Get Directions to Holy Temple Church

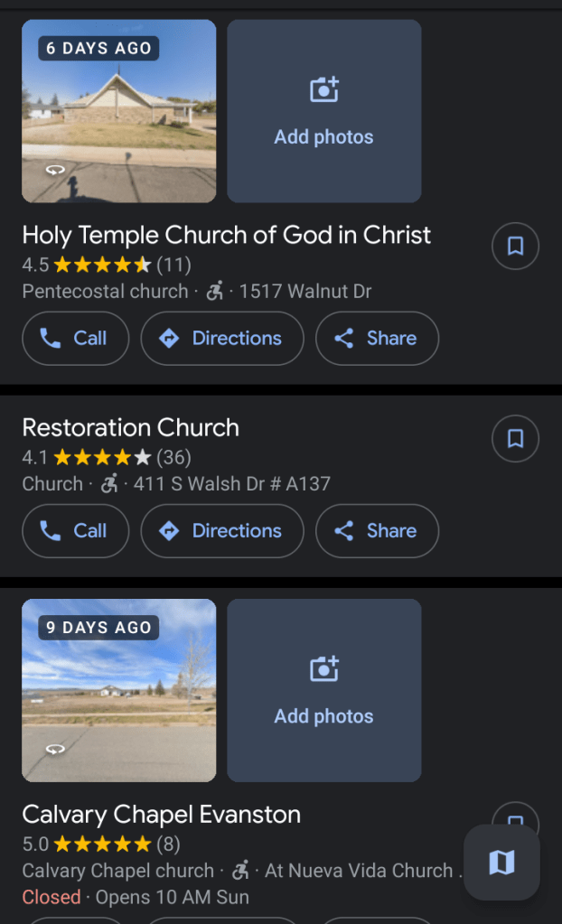pyautogui.click(x=221, y=339)
